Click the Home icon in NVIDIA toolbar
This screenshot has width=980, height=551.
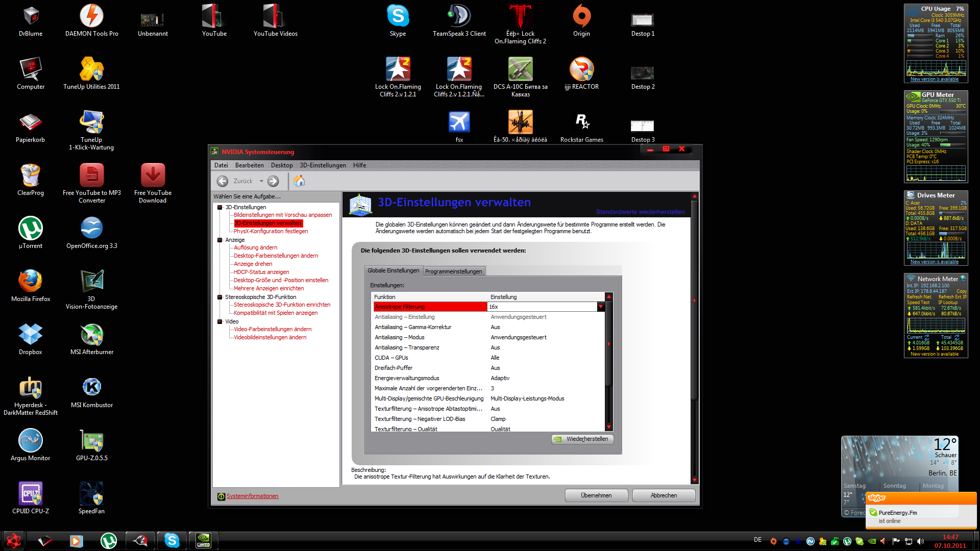tap(299, 181)
